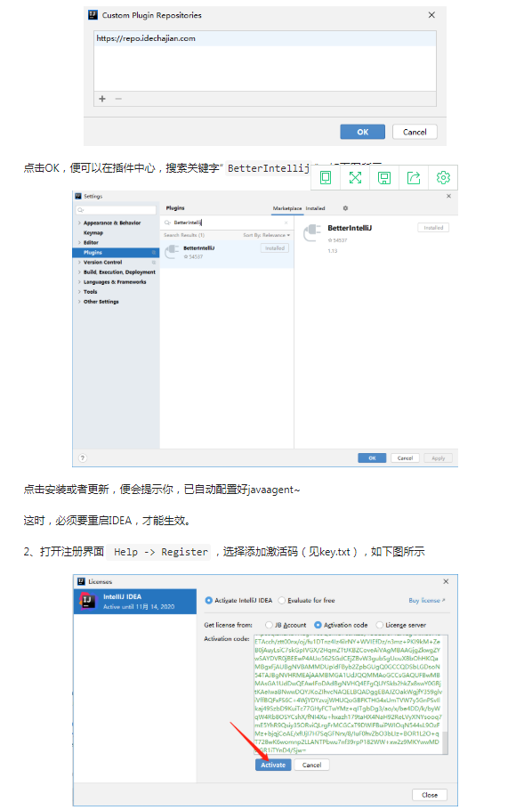Click the green save icon
The image size is (532, 810).
pyautogui.click(x=384, y=178)
